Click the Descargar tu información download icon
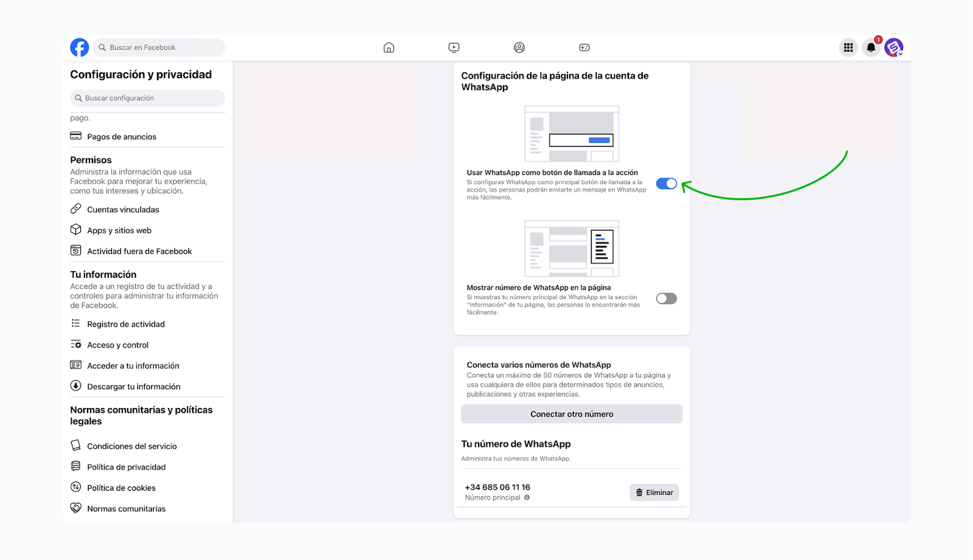973x560 pixels. 76,385
